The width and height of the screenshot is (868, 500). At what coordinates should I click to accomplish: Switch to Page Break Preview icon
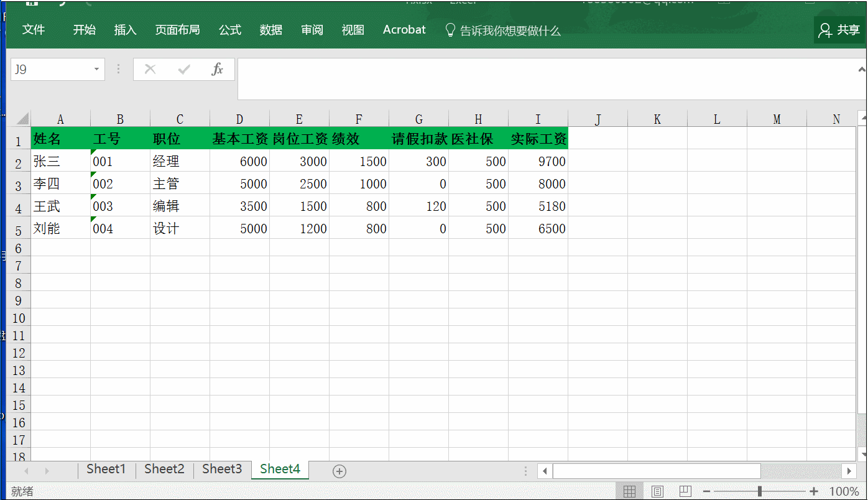click(x=685, y=491)
